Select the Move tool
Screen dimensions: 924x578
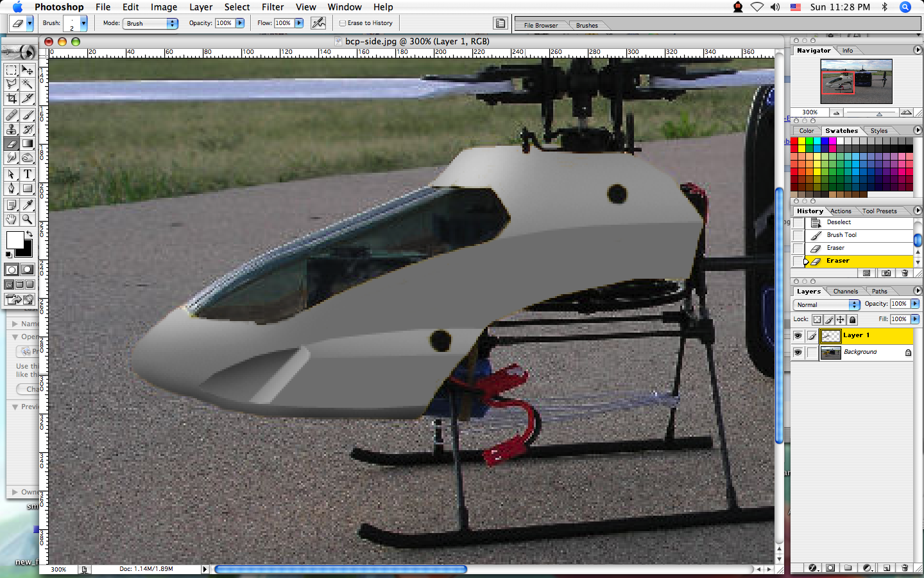(x=28, y=70)
